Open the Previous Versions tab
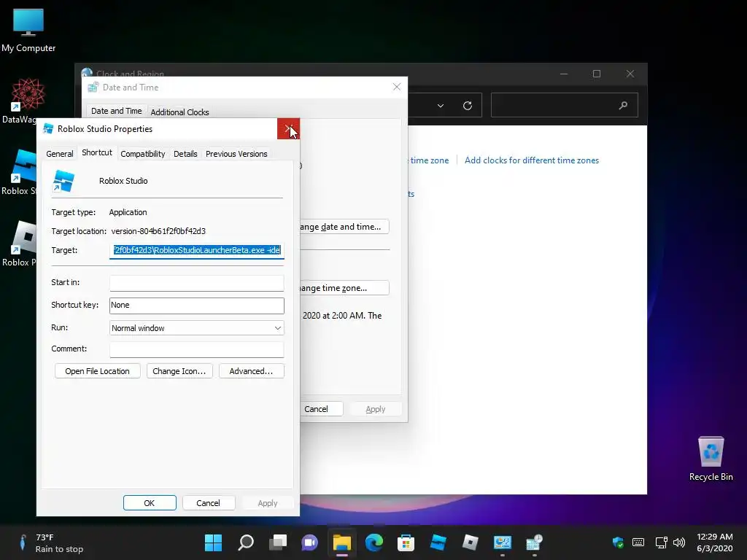This screenshot has width=747, height=560. click(236, 154)
